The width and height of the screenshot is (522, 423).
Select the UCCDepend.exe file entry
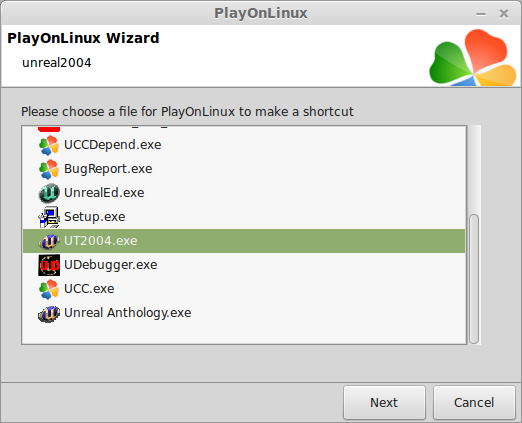pyautogui.click(x=244, y=145)
